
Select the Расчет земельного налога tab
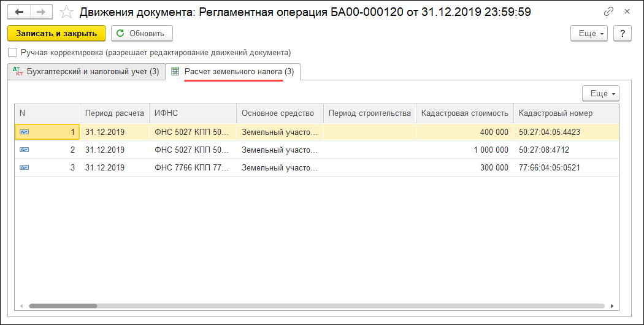(x=234, y=72)
